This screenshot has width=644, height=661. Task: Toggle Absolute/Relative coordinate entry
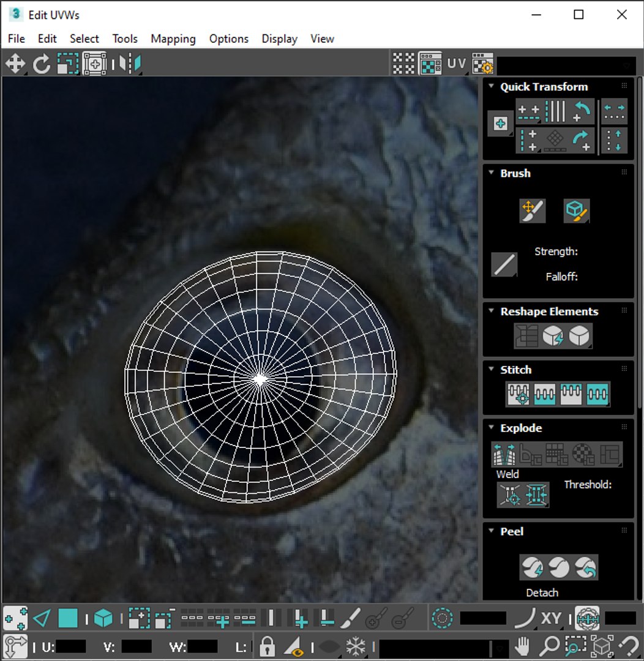click(x=15, y=646)
